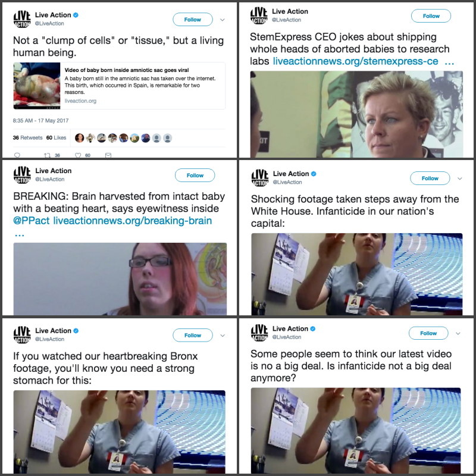Open liveactionnews.org/stemexpress-ce link
Image resolution: width=476 pixels, height=476 pixels.
tap(355, 61)
